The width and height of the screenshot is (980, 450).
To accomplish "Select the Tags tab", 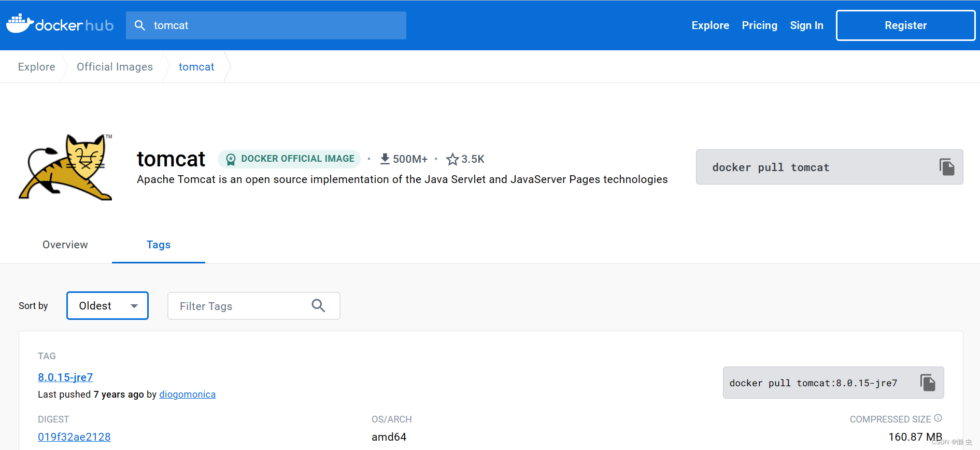I will pos(159,245).
